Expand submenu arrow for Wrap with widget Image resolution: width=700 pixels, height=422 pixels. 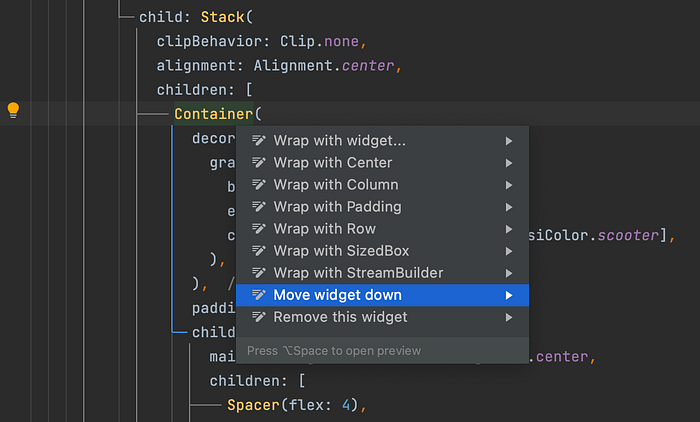[x=508, y=141]
